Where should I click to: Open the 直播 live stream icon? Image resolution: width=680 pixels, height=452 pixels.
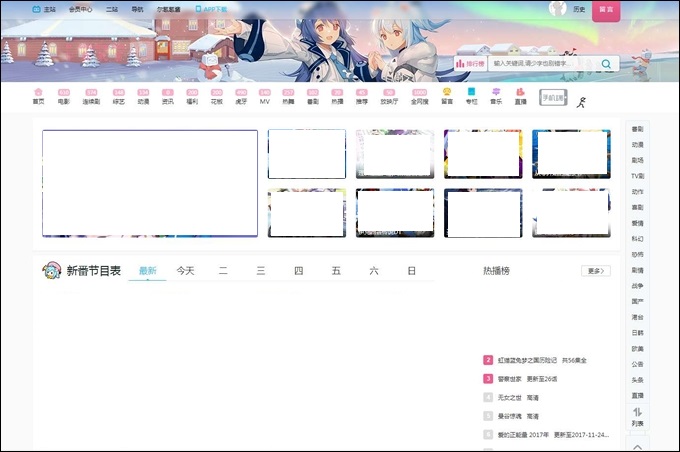point(520,95)
